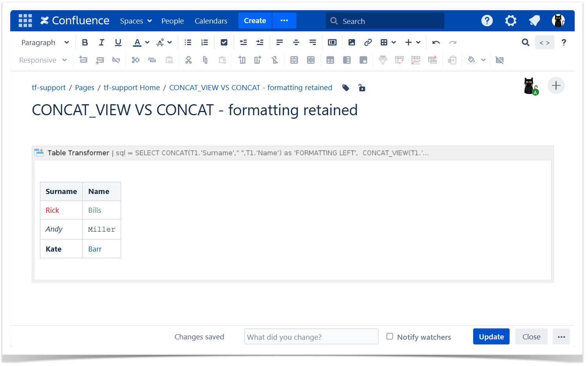
Task: Open the Spaces dropdown menu
Action: [136, 21]
